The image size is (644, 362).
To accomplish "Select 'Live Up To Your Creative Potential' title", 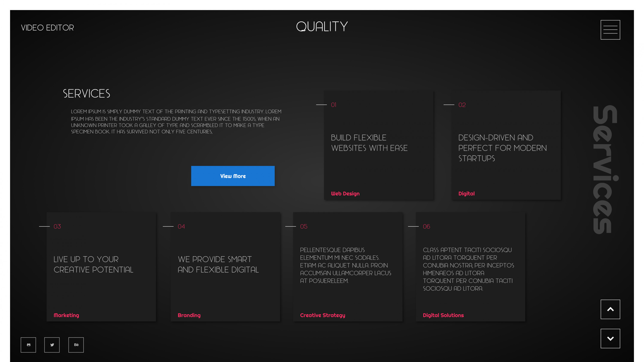I will point(94,264).
